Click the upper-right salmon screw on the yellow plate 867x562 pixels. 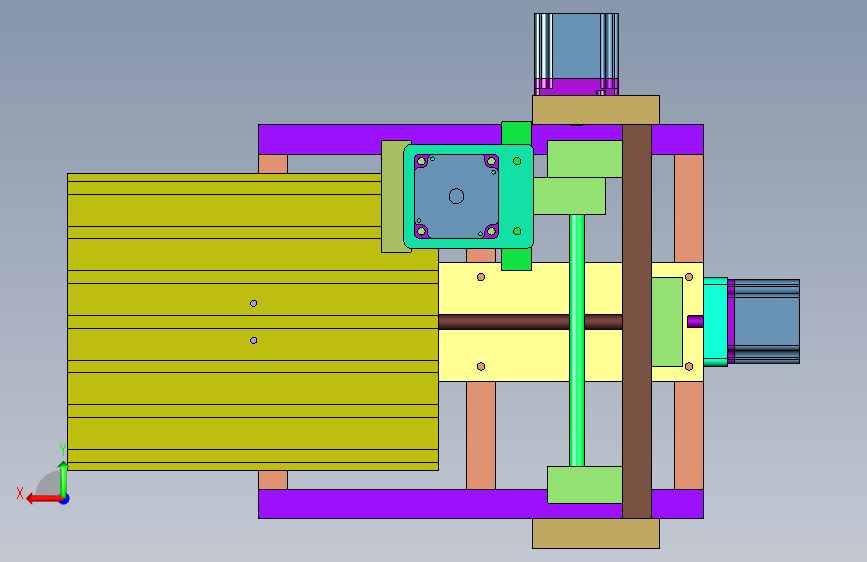pyautogui.click(x=689, y=277)
